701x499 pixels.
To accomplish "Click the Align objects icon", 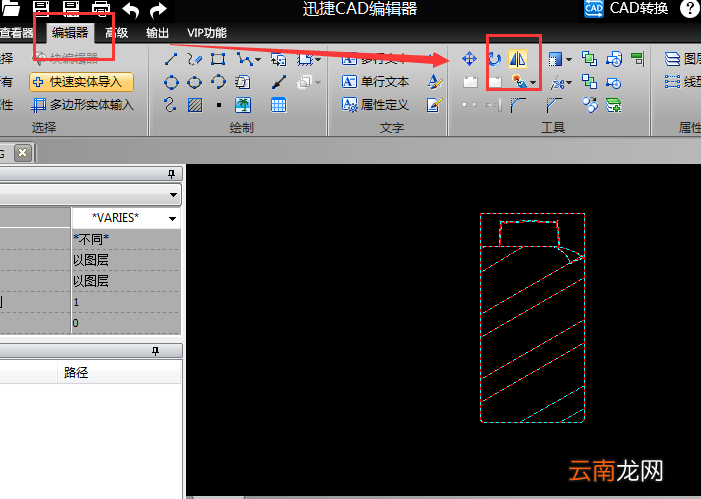I will point(638,59).
